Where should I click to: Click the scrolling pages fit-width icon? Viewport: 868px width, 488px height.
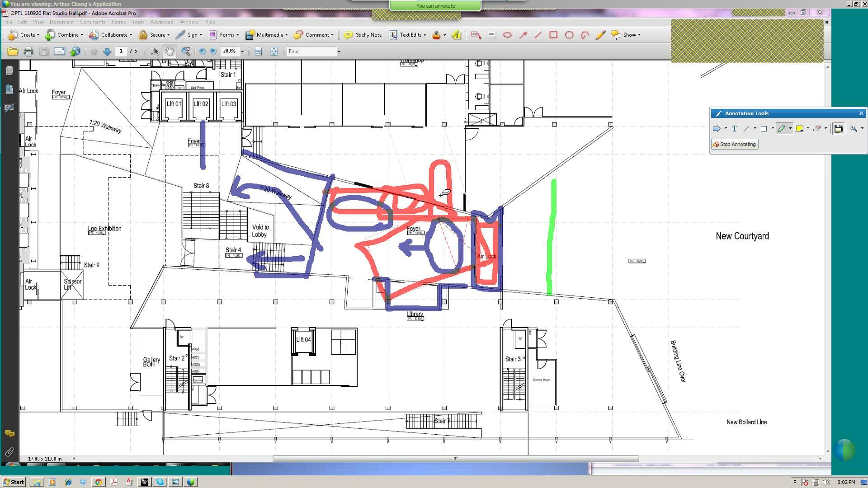258,52
